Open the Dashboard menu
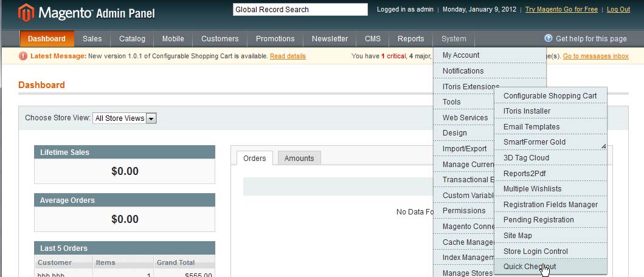The height and width of the screenshot is (277, 644). tap(47, 39)
